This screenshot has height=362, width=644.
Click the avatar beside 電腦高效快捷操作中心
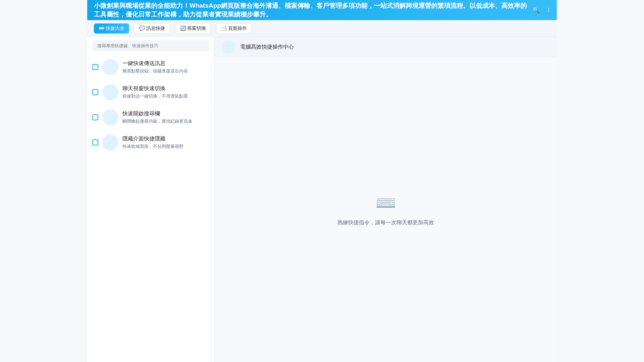click(x=228, y=47)
